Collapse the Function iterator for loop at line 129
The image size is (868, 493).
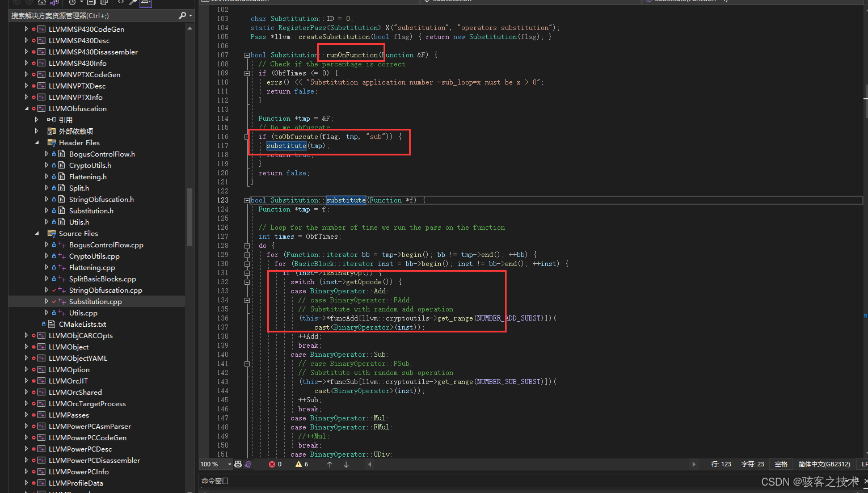point(247,255)
